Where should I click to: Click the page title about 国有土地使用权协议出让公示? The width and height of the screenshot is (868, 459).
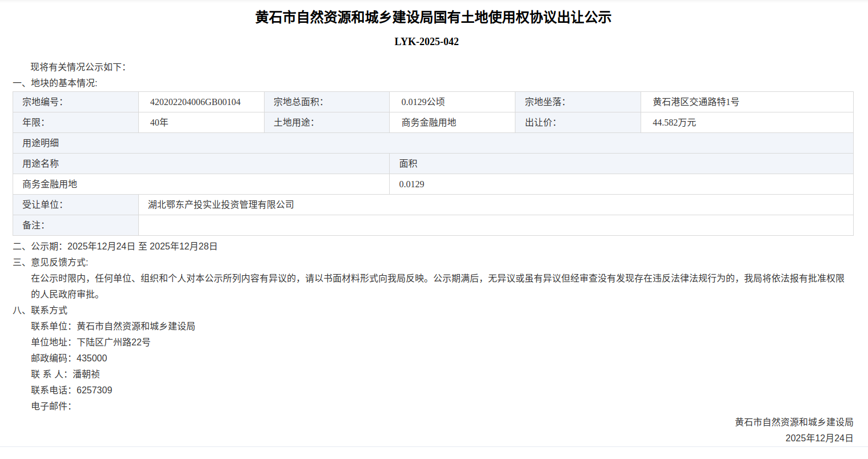[x=433, y=18]
